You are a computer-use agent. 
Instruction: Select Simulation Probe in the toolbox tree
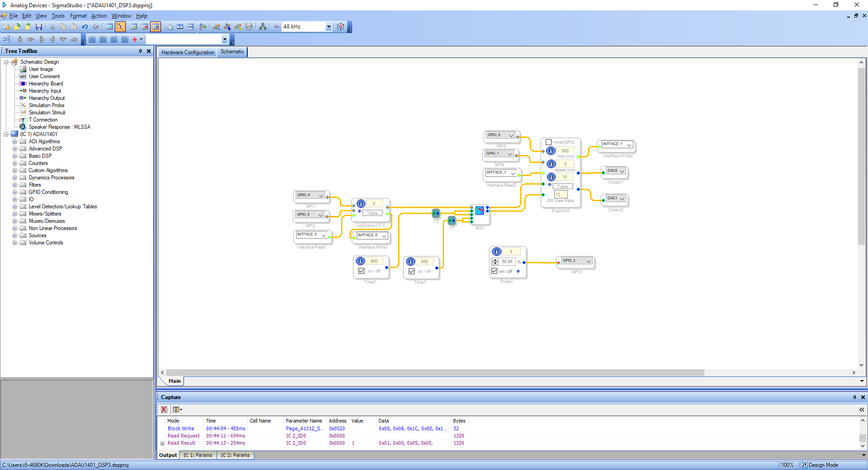point(47,105)
